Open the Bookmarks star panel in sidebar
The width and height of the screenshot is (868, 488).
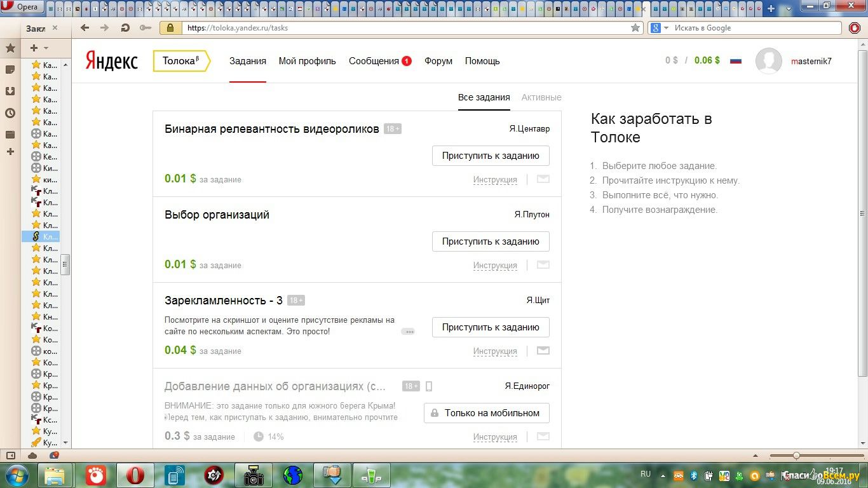click(10, 48)
